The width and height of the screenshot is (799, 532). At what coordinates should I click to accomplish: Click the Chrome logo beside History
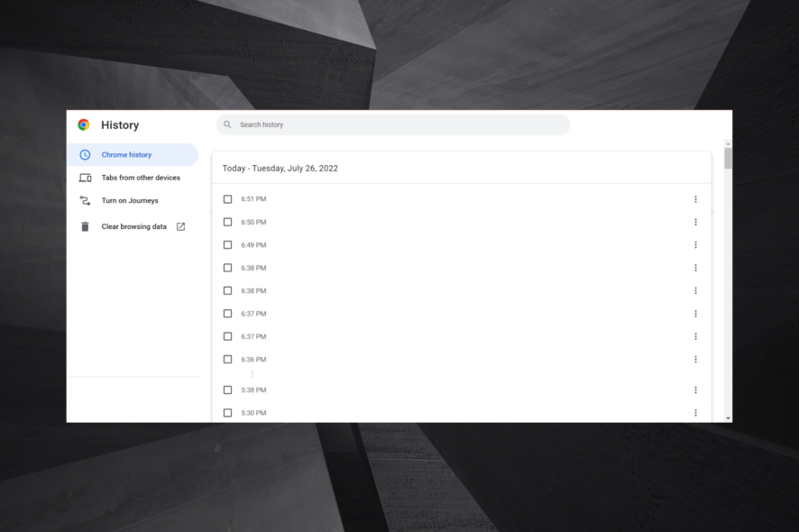(x=84, y=124)
